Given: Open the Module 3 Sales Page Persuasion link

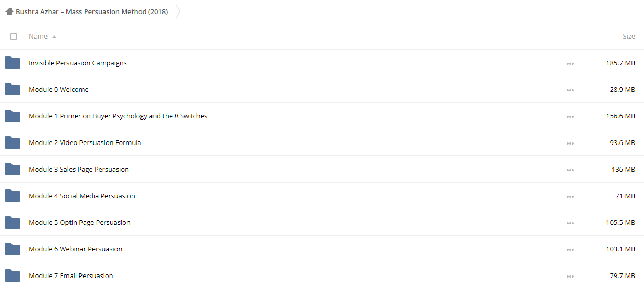Looking at the screenshot, I should 79,169.
